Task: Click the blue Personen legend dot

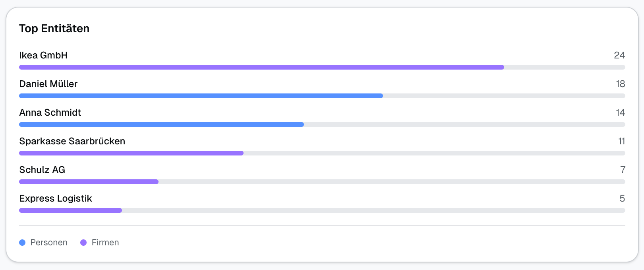Action: pos(22,243)
